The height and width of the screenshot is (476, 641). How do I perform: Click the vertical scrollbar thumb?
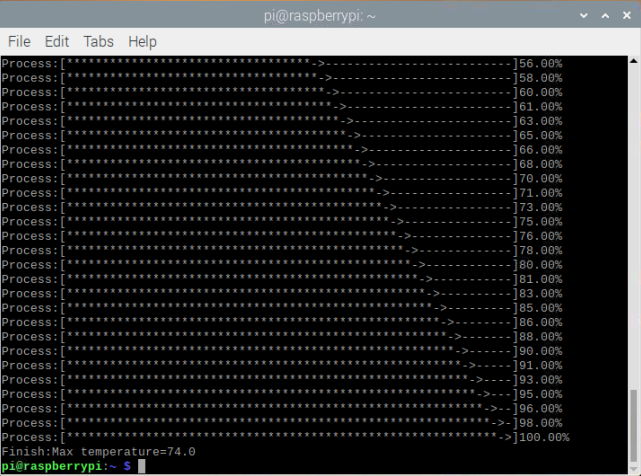coord(634,426)
